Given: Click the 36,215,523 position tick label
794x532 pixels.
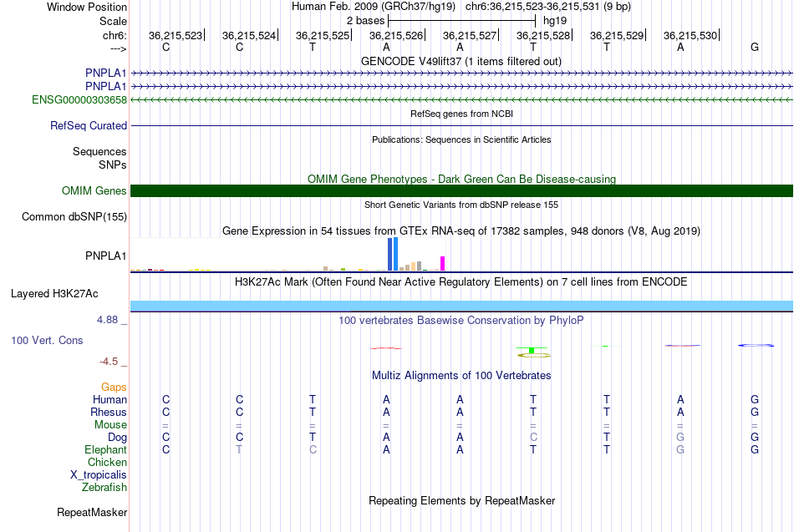Looking at the screenshot, I should tap(176, 35).
